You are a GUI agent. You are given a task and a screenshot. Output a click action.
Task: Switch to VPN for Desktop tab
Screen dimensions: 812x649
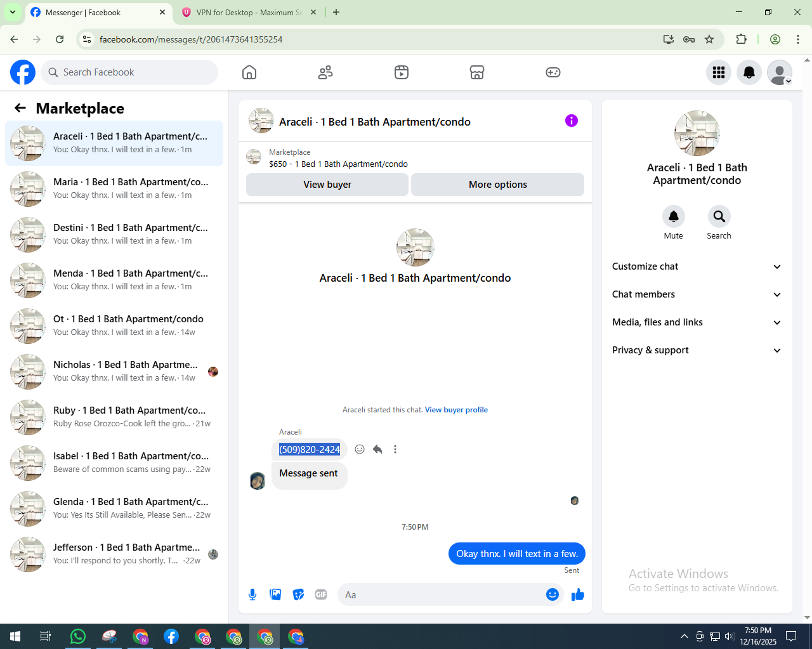point(249,13)
